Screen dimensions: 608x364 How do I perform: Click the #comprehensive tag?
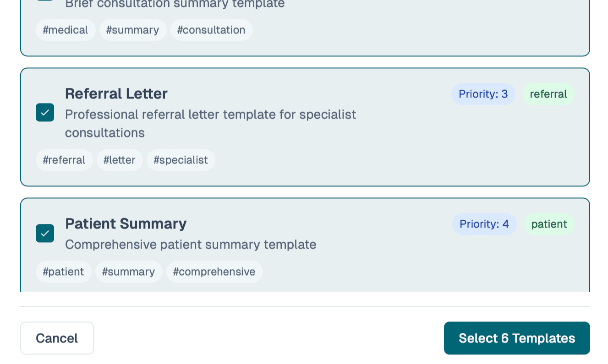214,272
